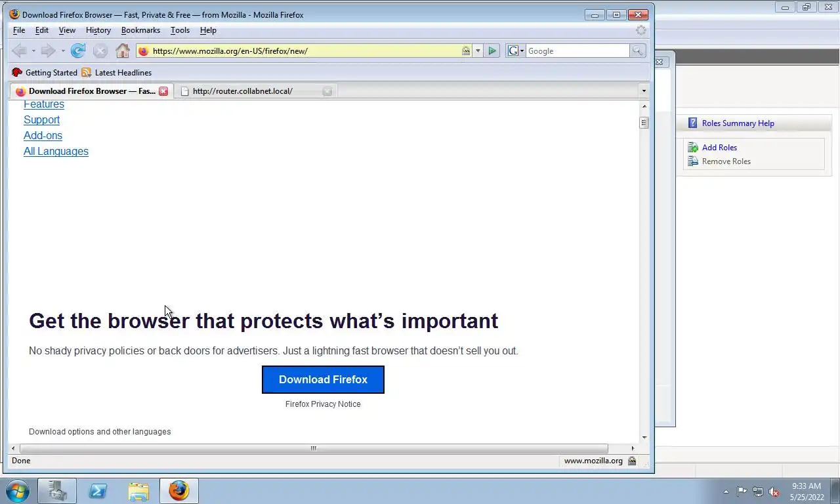Click Download options and other languages

coord(100,432)
